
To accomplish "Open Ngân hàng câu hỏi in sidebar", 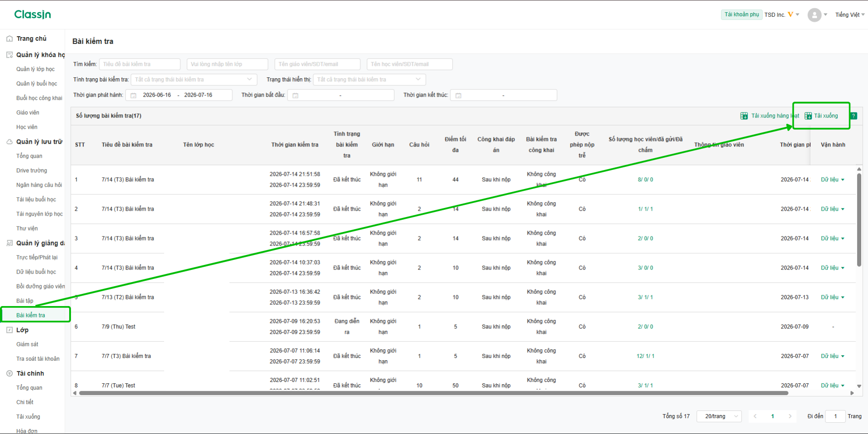I will [x=39, y=185].
